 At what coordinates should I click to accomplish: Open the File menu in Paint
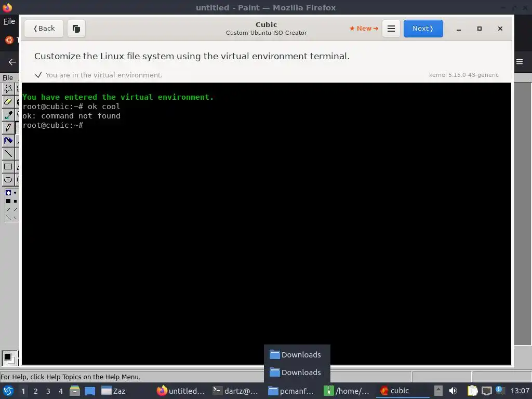click(7, 78)
